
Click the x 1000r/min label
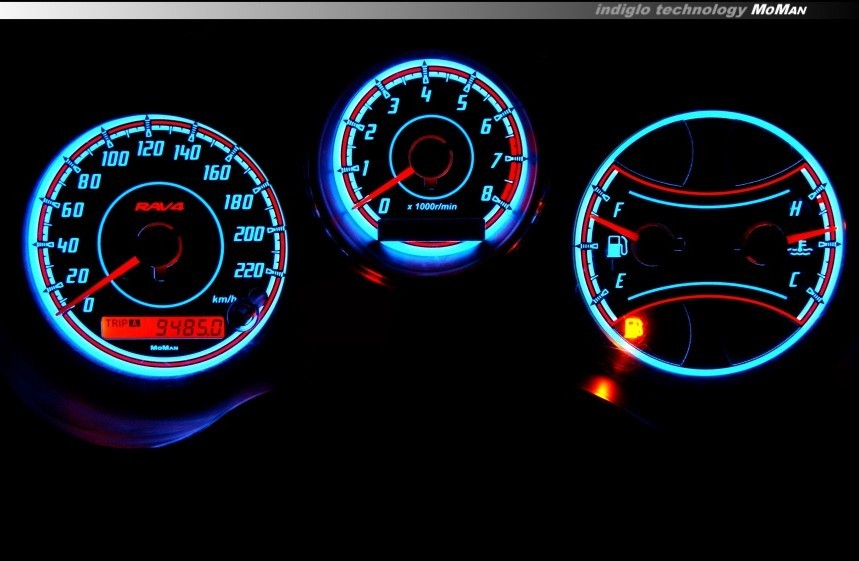pos(432,206)
